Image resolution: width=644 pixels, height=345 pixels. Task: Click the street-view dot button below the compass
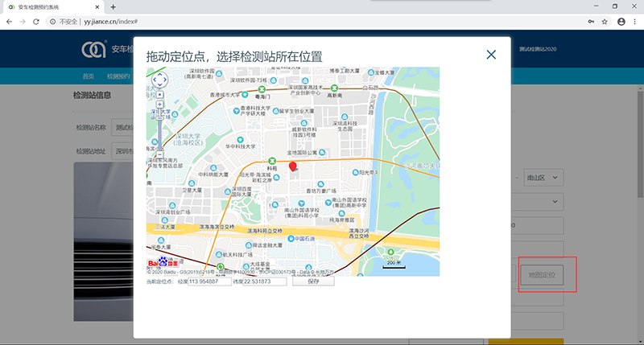coord(159,95)
